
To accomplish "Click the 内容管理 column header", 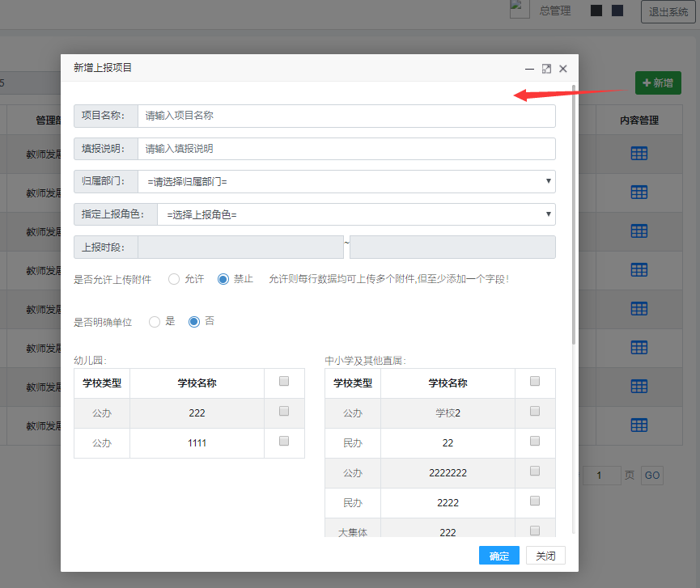I will tap(638, 120).
